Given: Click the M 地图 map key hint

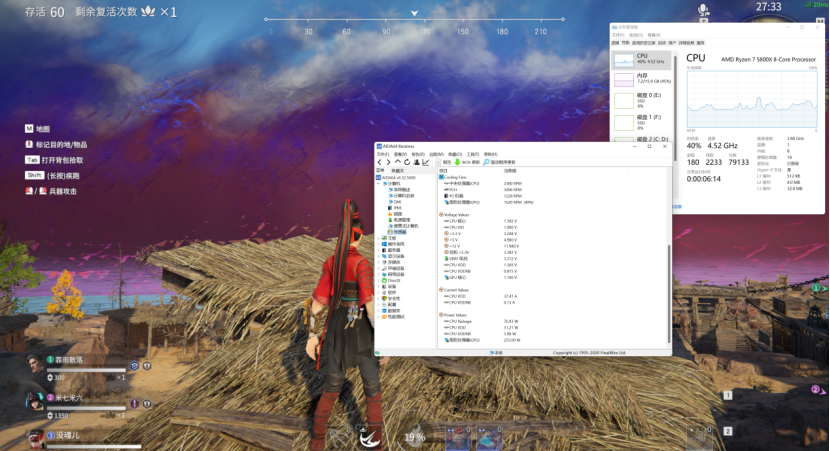Looking at the screenshot, I should (37, 129).
